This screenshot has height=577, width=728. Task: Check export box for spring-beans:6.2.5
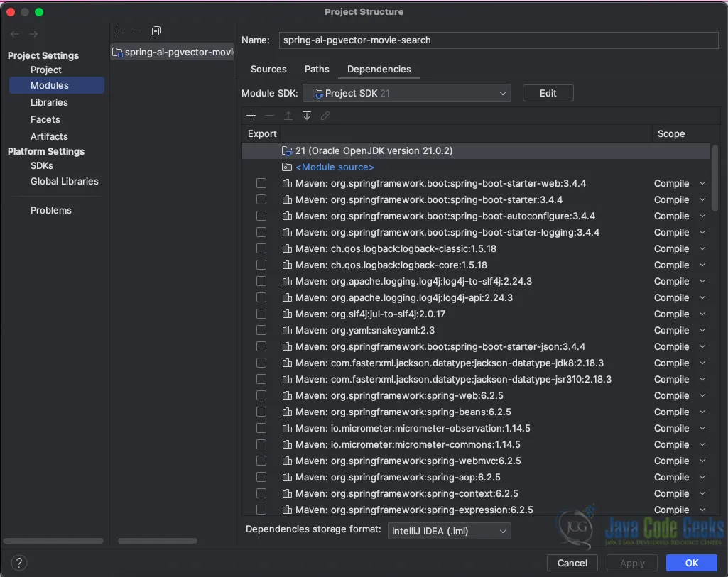[261, 412]
